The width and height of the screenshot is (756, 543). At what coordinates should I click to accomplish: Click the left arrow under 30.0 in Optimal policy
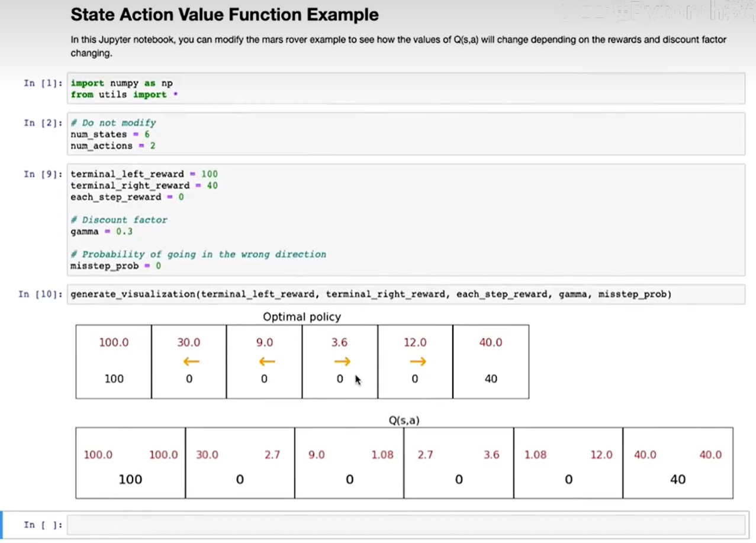191,361
